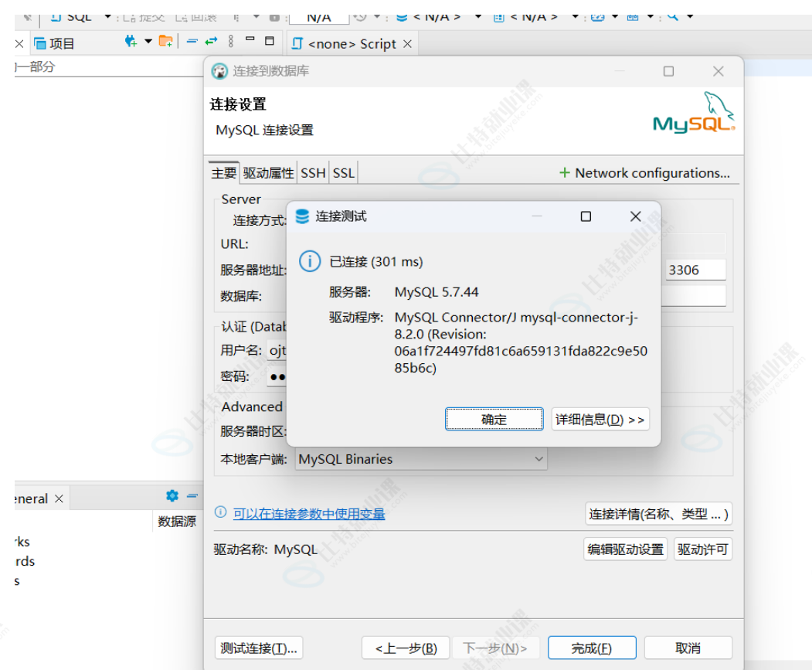Screen dimensions: 812x670
Task: Click the gear settings icon in lower panel
Action: click(172, 496)
